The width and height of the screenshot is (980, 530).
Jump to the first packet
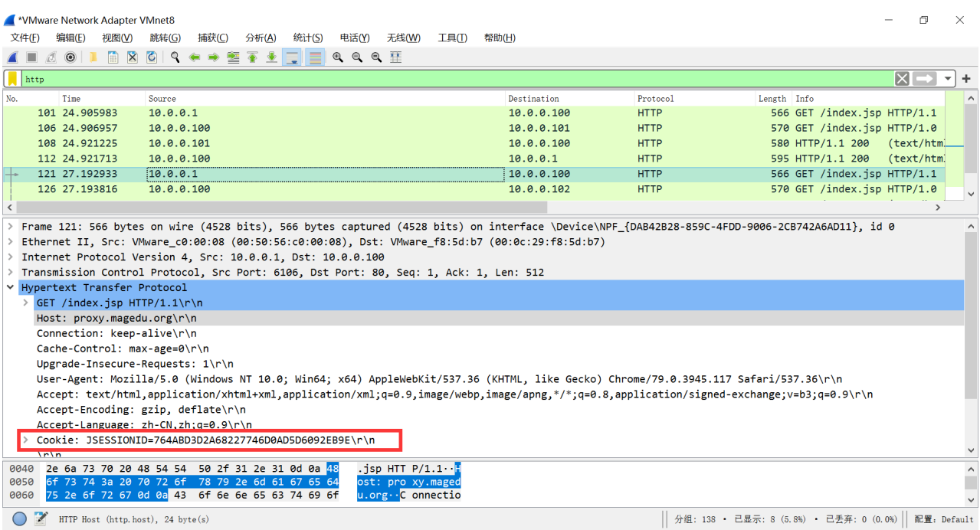click(x=252, y=57)
